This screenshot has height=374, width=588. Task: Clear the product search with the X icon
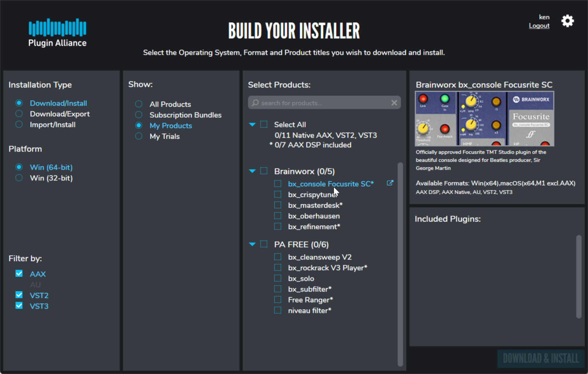click(394, 103)
